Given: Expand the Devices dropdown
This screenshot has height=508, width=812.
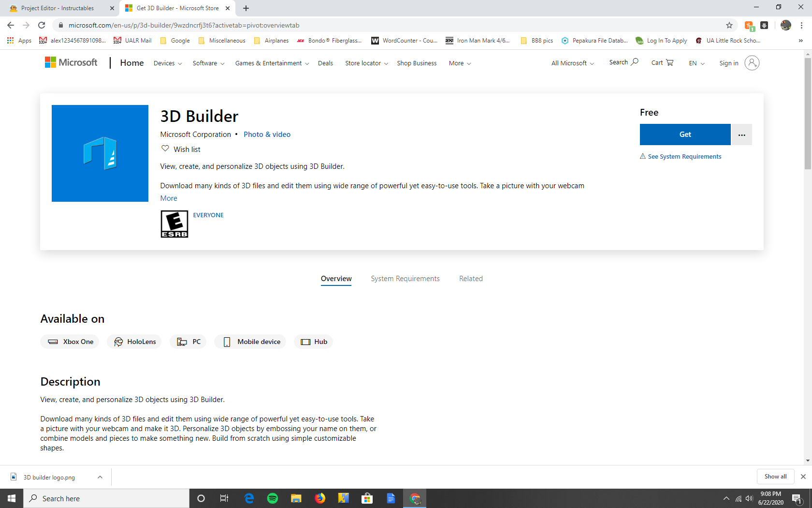Looking at the screenshot, I should pyautogui.click(x=167, y=63).
